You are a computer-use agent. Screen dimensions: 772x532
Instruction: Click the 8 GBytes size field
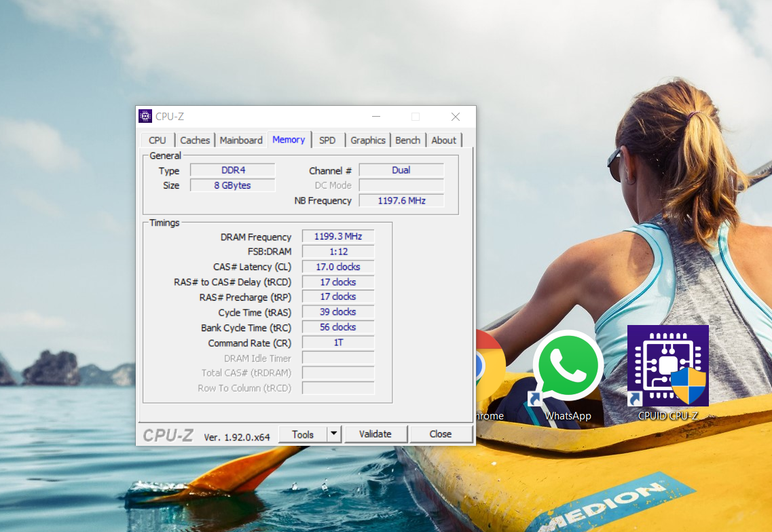tap(233, 185)
